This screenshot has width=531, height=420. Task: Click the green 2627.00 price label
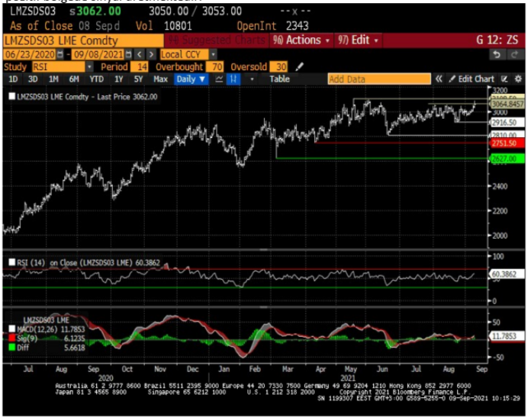pyautogui.click(x=507, y=159)
